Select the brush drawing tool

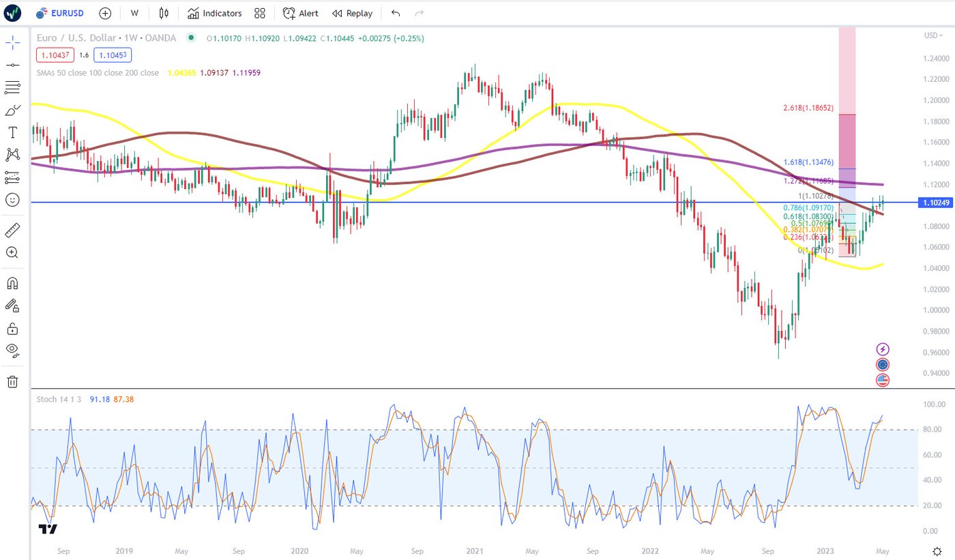12,110
